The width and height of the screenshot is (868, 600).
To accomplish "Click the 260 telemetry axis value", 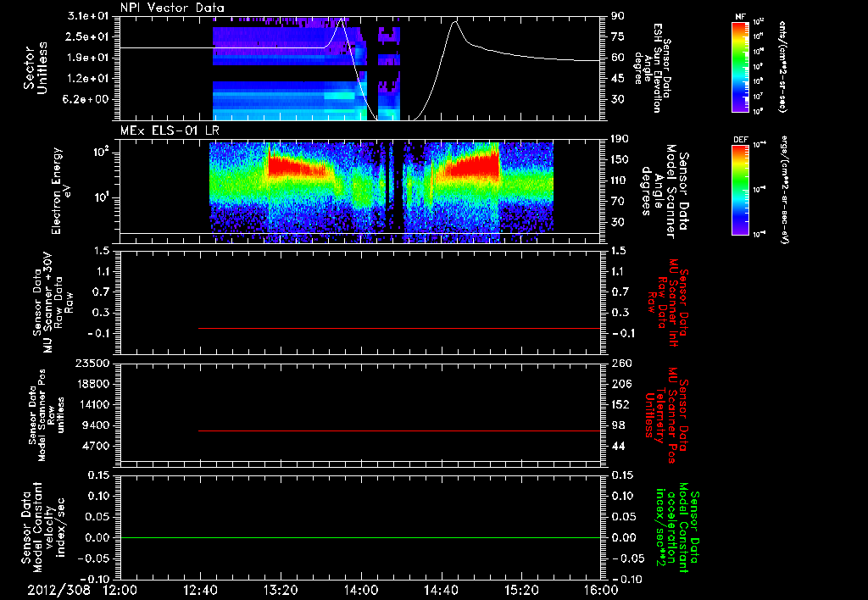I will click(x=620, y=363).
